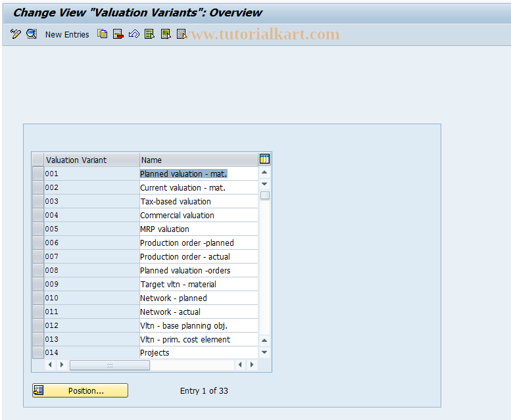Screen dimensions: 511x420
Task: Click the 'Vltn - prim. cost element' name field
Action: click(x=199, y=339)
